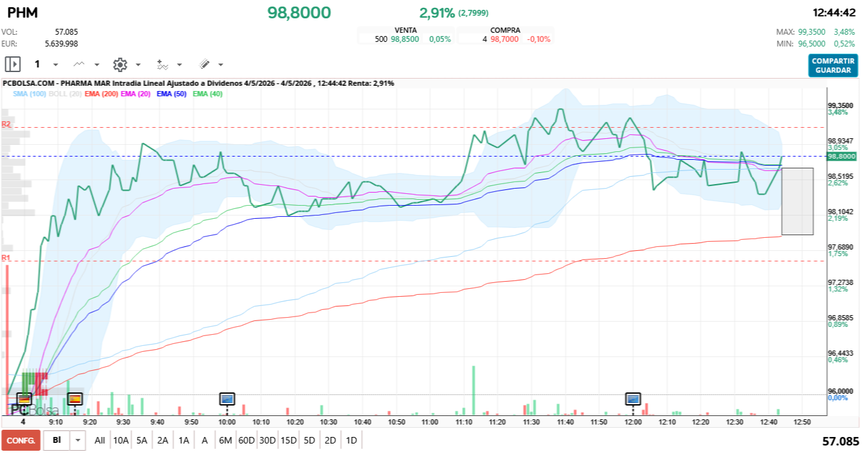Click the VENTA price 98,8500
The width and height of the screenshot is (868, 454).
(x=405, y=39)
